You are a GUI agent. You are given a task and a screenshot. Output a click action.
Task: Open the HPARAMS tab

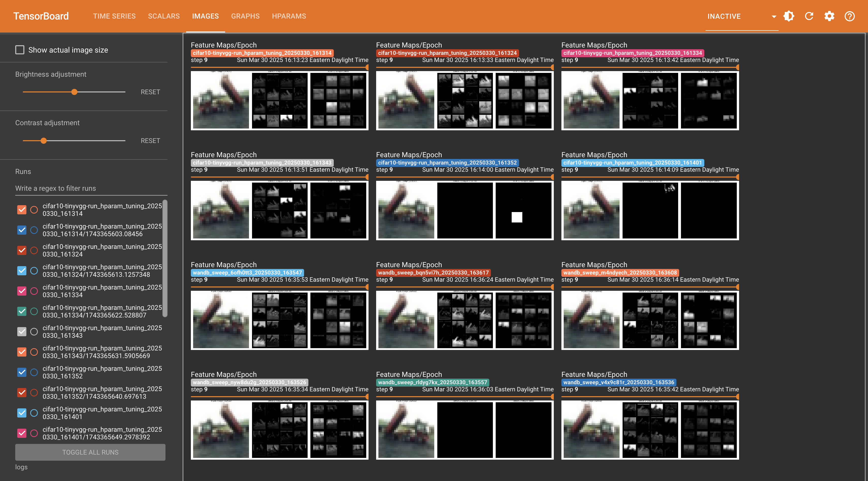(289, 16)
